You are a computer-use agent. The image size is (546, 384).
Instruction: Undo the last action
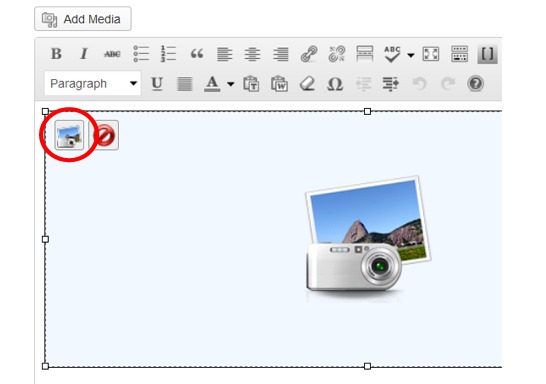pyautogui.click(x=419, y=84)
